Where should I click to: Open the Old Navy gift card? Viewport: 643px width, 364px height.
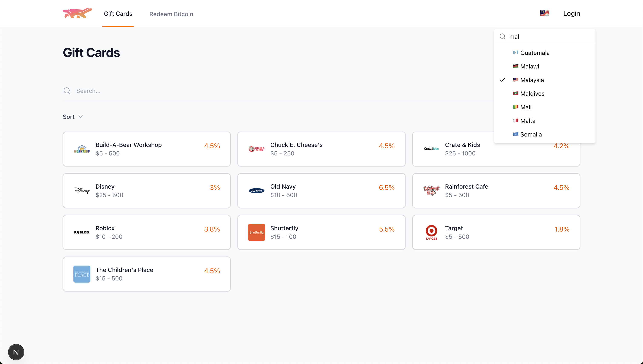(x=321, y=191)
